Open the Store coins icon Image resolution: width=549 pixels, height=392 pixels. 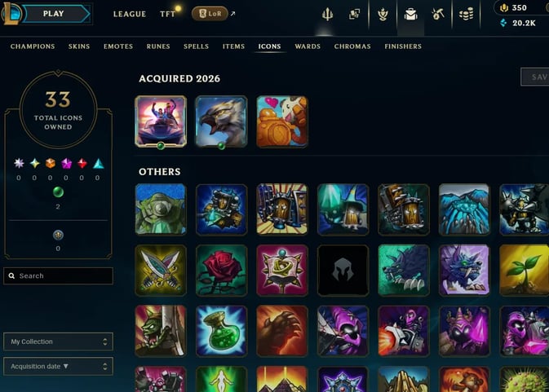(x=466, y=15)
